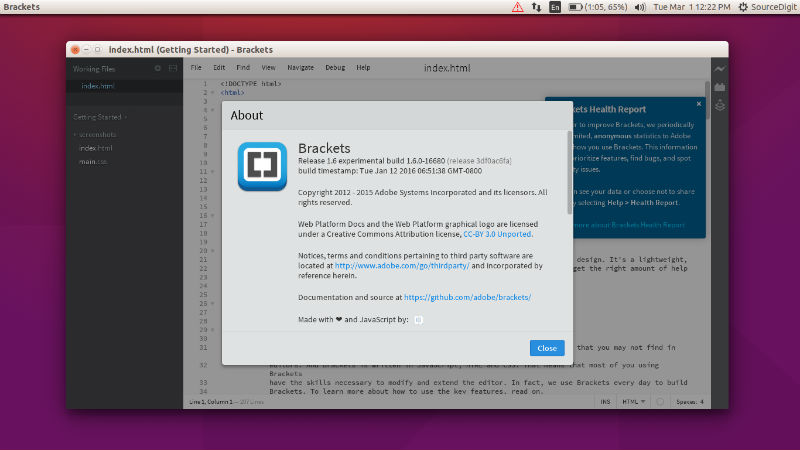This screenshot has width=800, height=450.
Task: Click the About dialog vertical scrollbar
Action: pyautogui.click(x=569, y=172)
